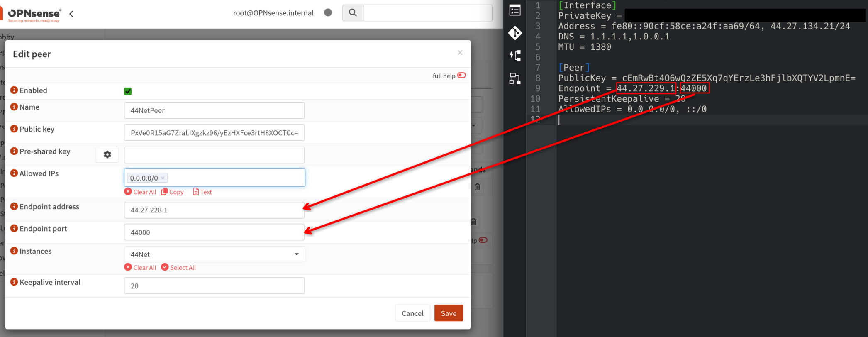Close the Edit peer dialog
868x337 pixels.
point(460,52)
